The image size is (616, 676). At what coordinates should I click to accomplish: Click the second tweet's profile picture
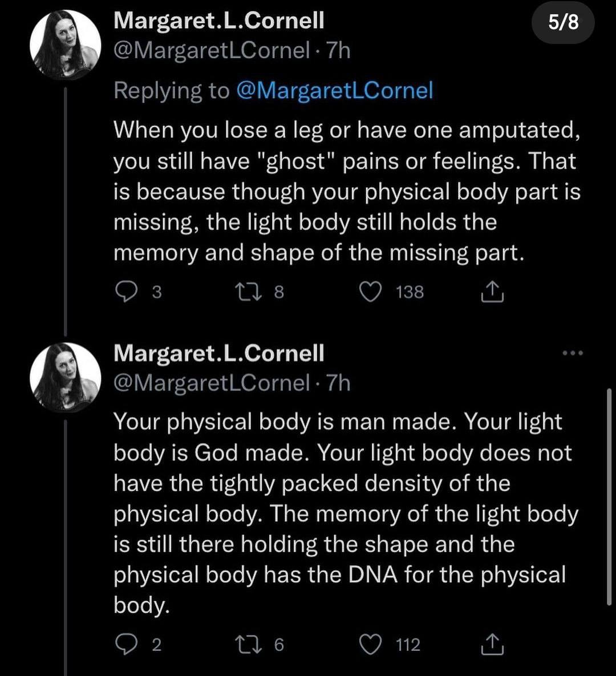point(65,377)
